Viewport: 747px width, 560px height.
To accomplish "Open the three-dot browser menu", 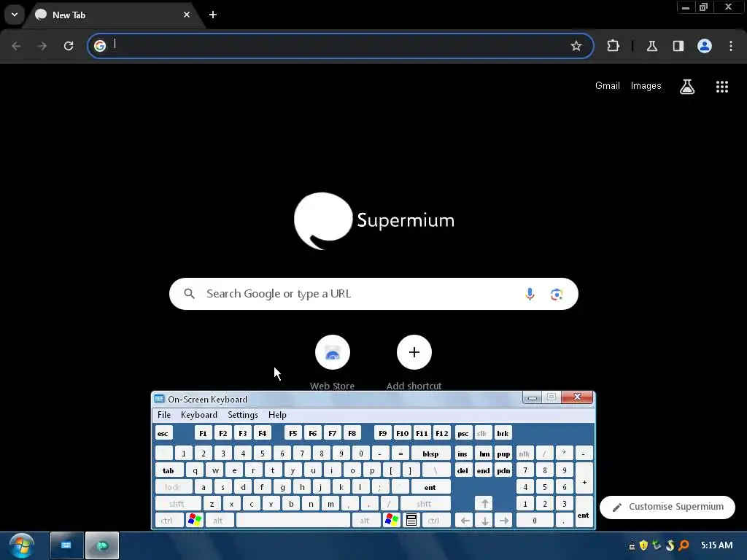I will pyautogui.click(x=731, y=46).
